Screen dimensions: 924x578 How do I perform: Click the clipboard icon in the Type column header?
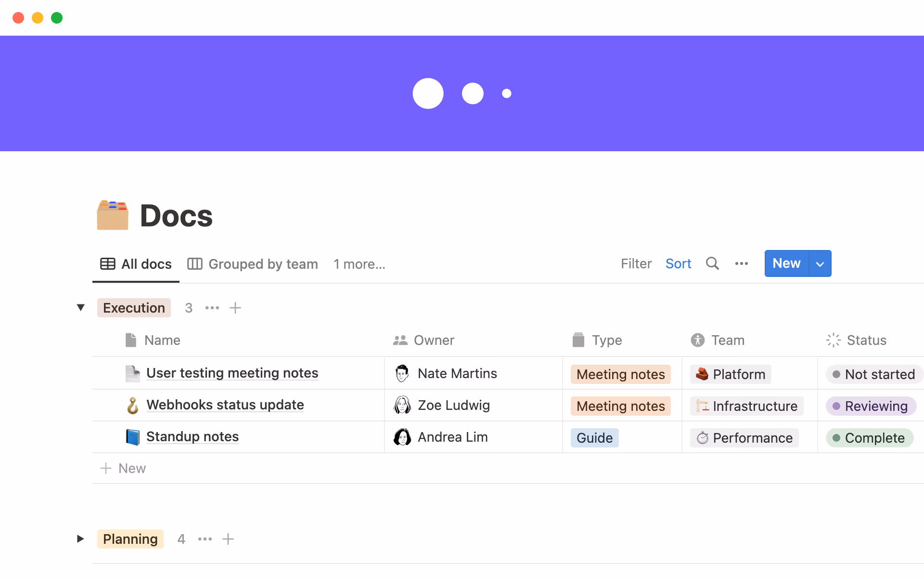[x=577, y=340]
